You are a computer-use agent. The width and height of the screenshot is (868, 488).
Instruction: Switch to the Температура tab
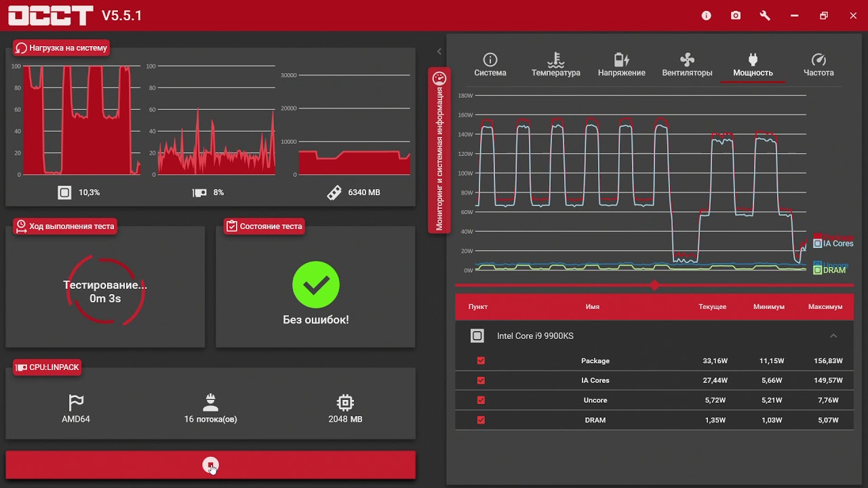[x=555, y=65]
